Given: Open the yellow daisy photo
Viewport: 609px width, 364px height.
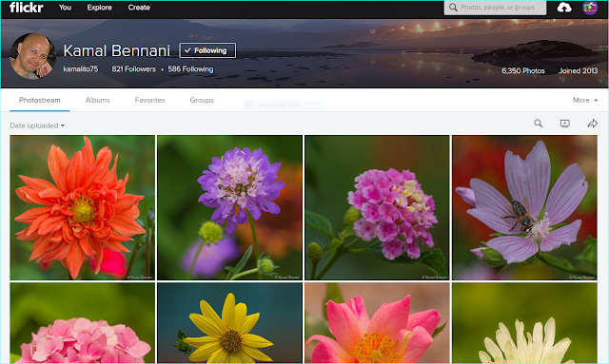Looking at the screenshot, I should [x=229, y=323].
